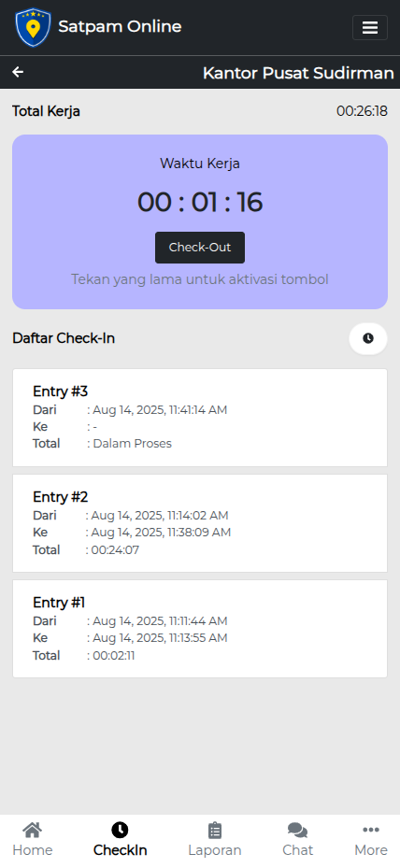Select the CheckIn clock tab
This screenshot has width=400, height=868.
(120, 830)
